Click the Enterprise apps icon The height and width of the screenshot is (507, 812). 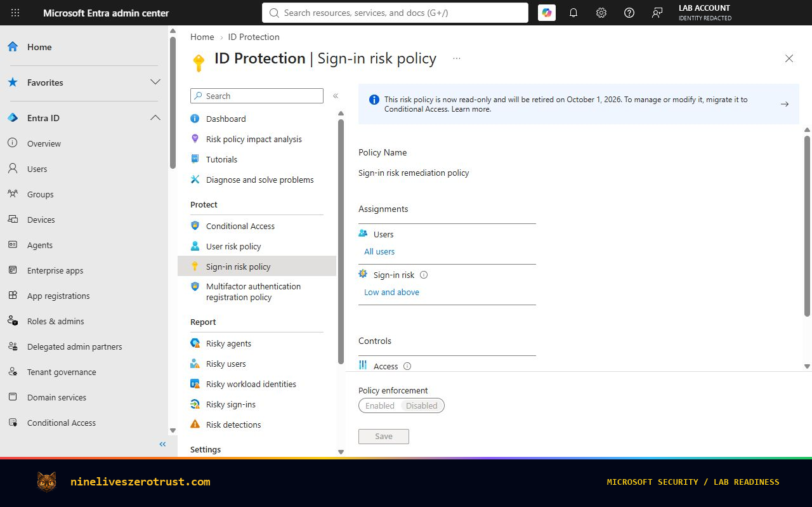coord(13,270)
